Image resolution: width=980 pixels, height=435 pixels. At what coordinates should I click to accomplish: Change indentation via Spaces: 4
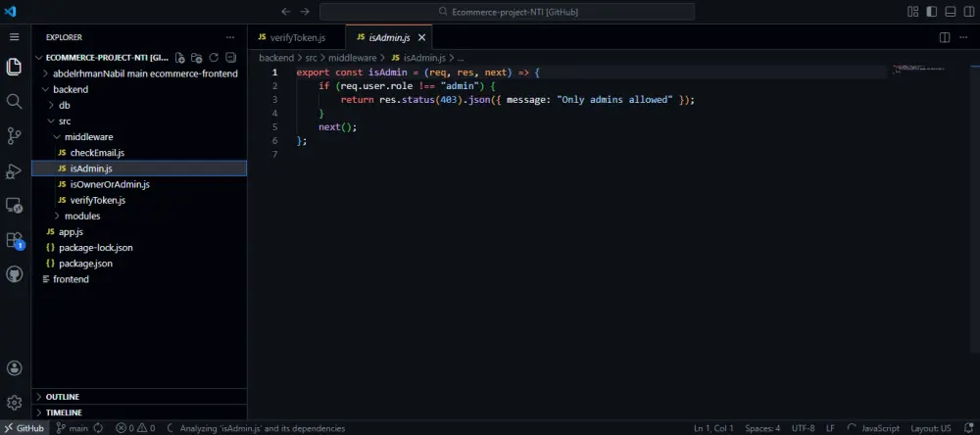762,428
